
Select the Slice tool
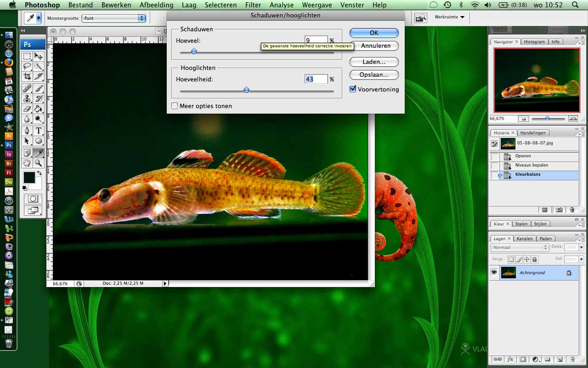pos(39,76)
